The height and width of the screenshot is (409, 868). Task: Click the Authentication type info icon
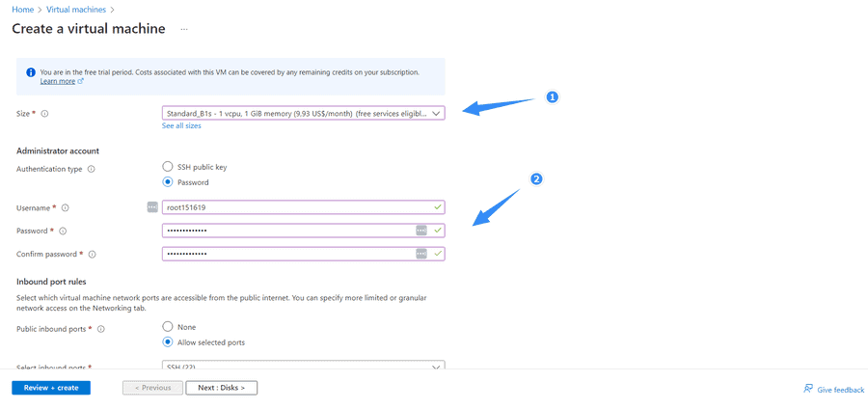click(x=92, y=170)
